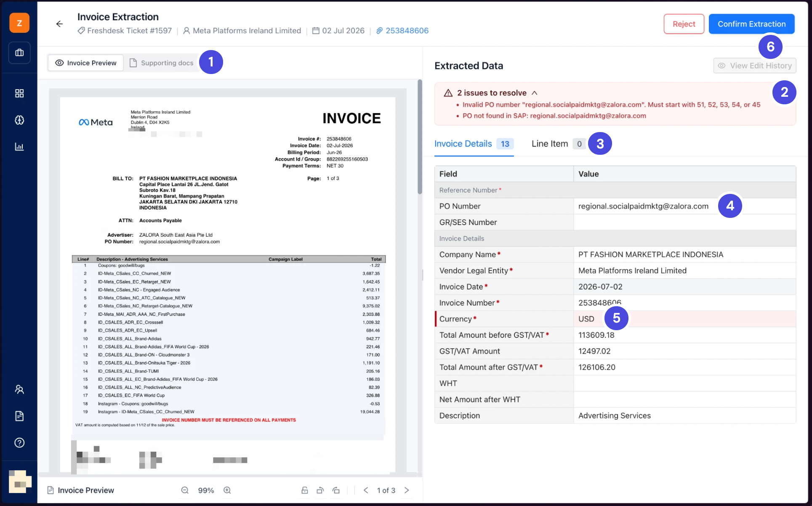The width and height of the screenshot is (812, 506).
Task: Open the bar chart analytics icon
Action: tap(19, 147)
